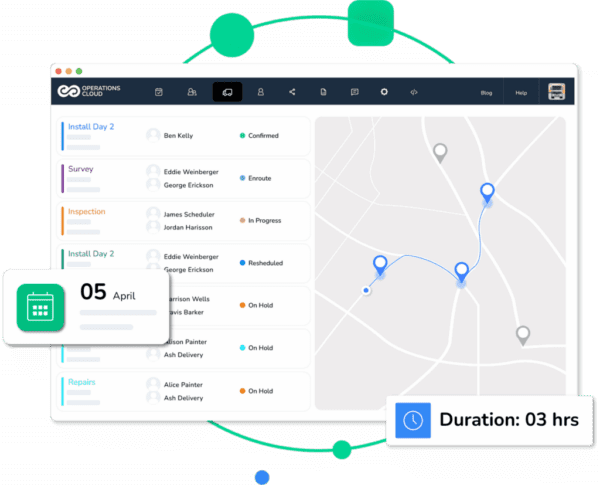Image resolution: width=600 pixels, height=485 pixels.
Task: Click the green calendar icon on date card
Action: 40,307
